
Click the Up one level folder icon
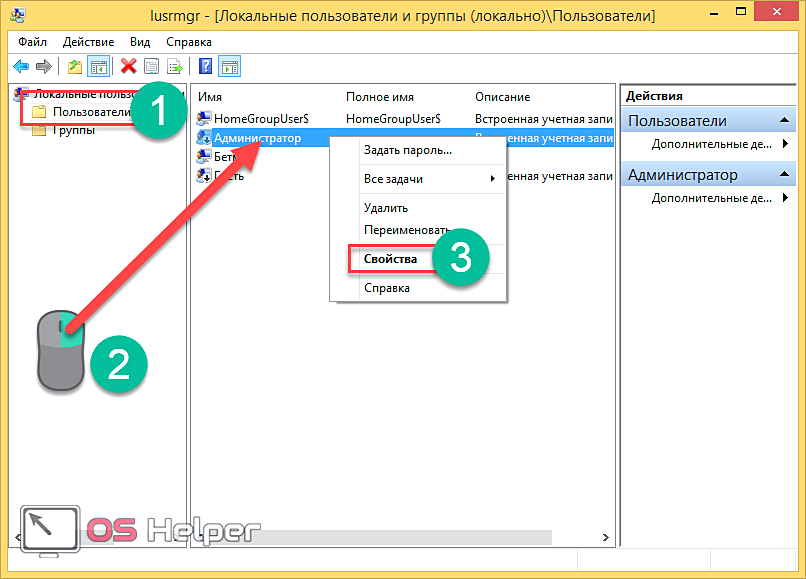click(75, 67)
